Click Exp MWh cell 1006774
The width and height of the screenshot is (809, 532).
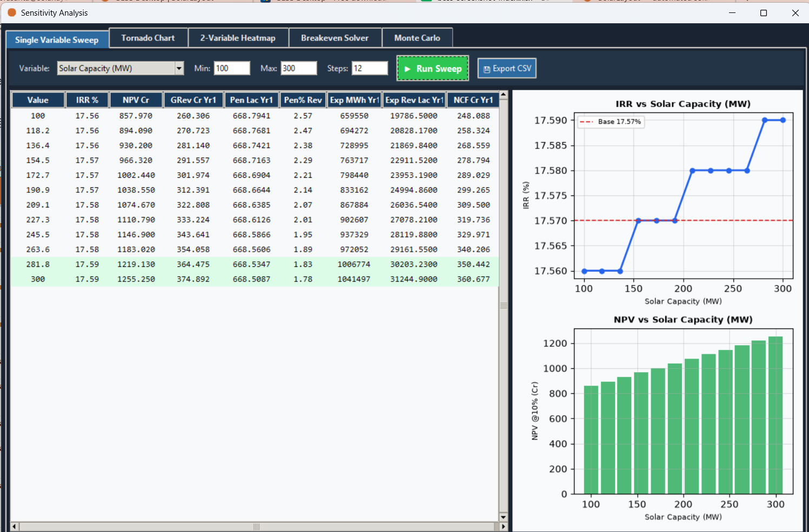coord(354,264)
